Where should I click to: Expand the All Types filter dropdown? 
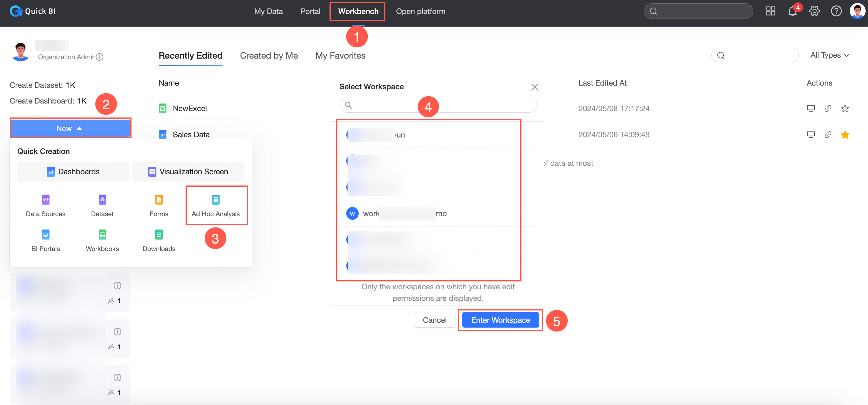829,55
